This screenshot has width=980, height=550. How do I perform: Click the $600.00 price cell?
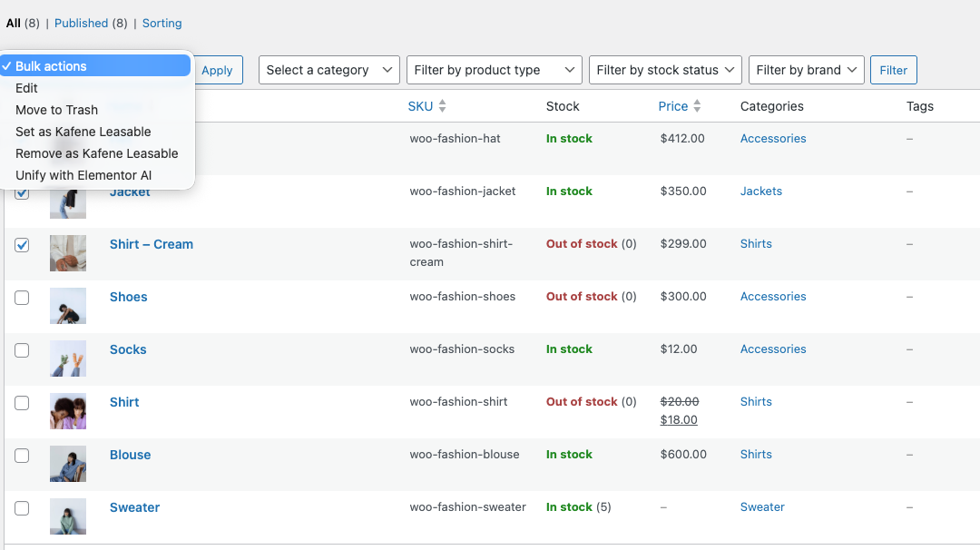684,455
